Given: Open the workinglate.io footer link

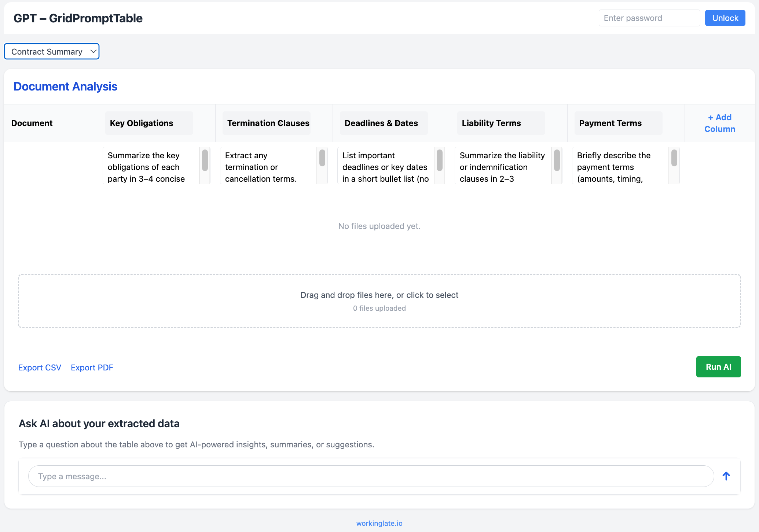Looking at the screenshot, I should (x=379, y=523).
